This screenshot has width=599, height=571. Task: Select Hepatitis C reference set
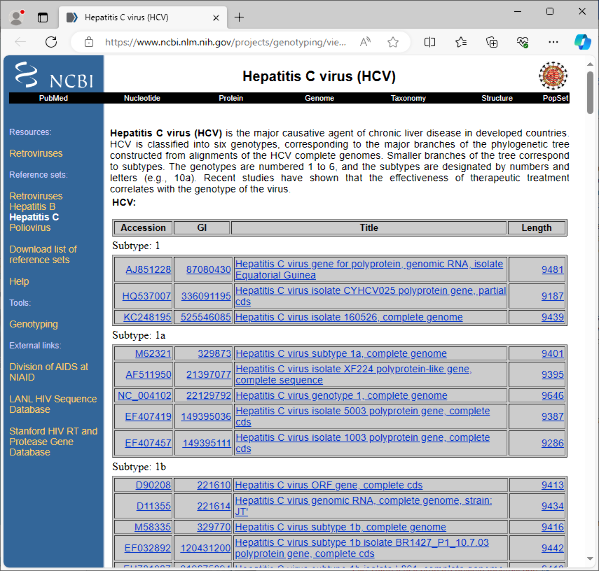(34, 217)
